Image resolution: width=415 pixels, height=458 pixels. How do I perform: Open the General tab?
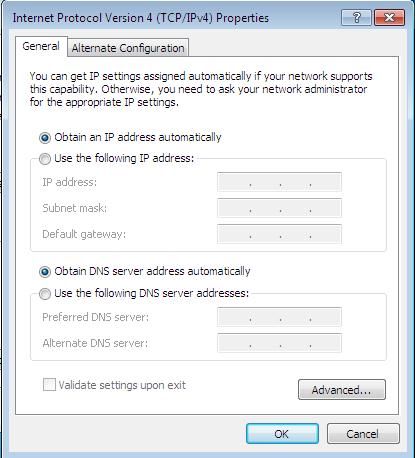(x=41, y=46)
